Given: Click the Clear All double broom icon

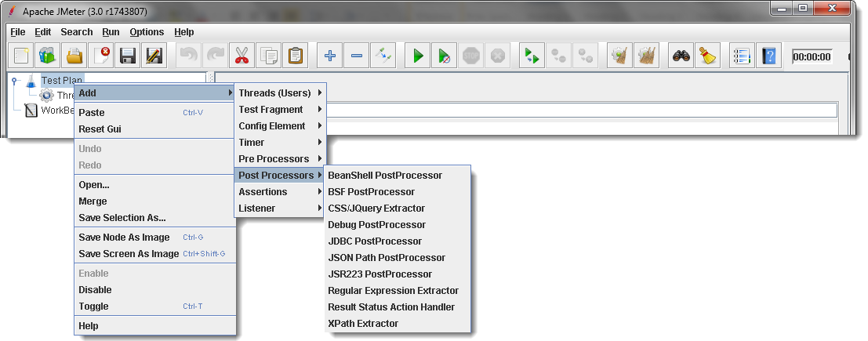Looking at the screenshot, I should [647, 56].
